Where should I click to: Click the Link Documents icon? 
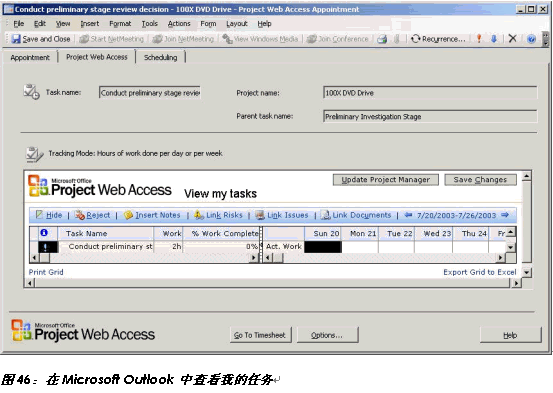326,215
